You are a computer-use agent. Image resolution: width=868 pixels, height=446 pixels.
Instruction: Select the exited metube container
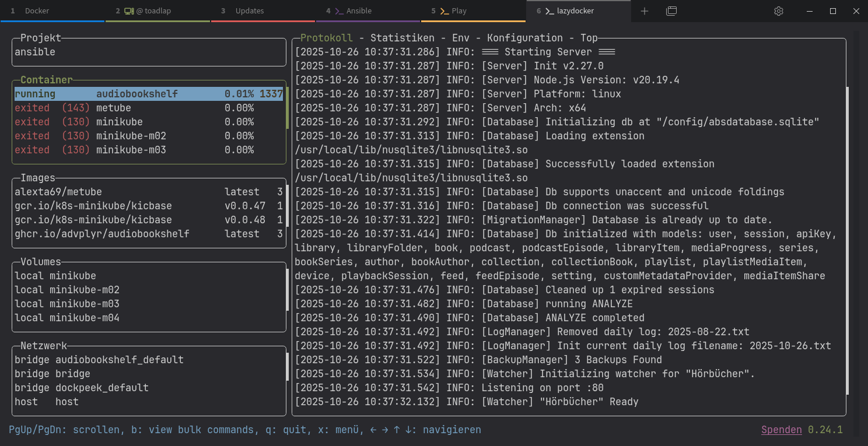click(x=113, y=108)
